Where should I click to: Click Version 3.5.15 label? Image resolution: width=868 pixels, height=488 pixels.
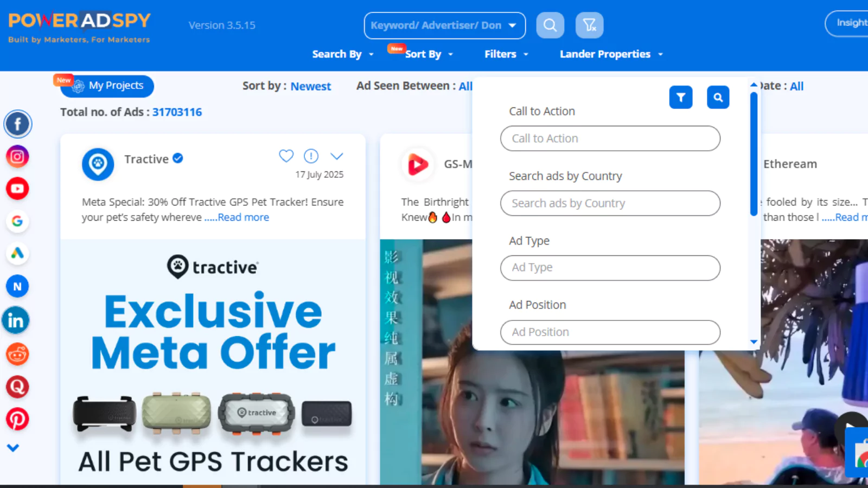click(x=222, y=25)
